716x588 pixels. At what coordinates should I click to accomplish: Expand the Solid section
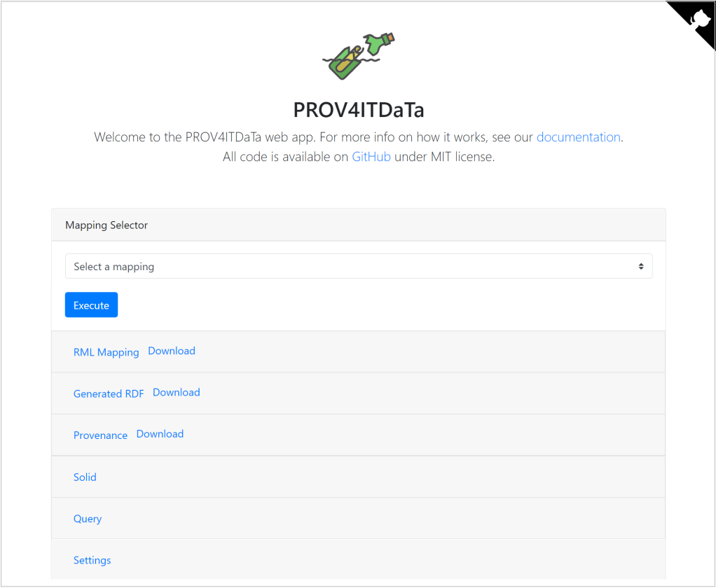click(85, 477)
